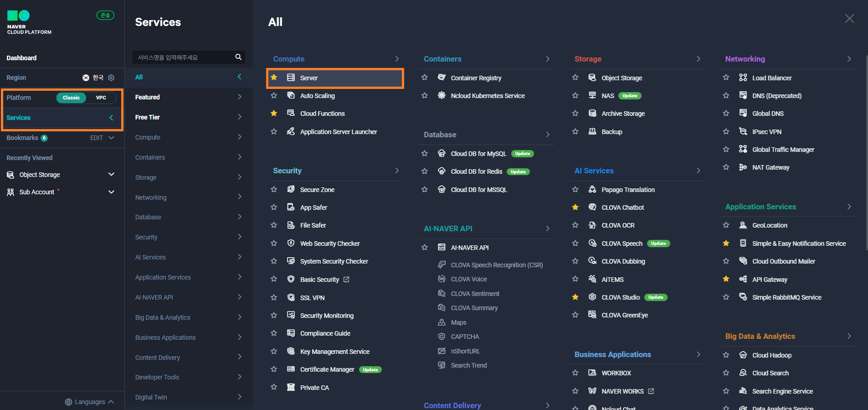Click the Papago Translation icon
The width and height of the screenshot is (868, 410).
592,189
